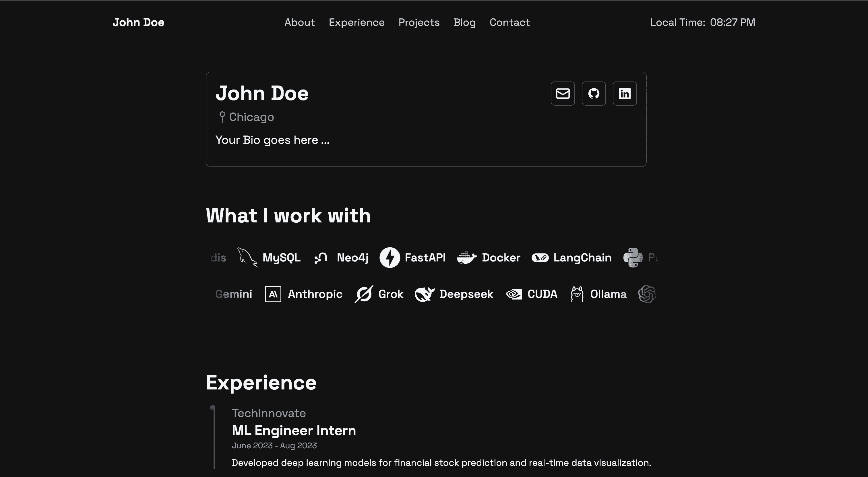Click the LangChain logo icon
868x477 pixels.
click(x=540, y=258)
